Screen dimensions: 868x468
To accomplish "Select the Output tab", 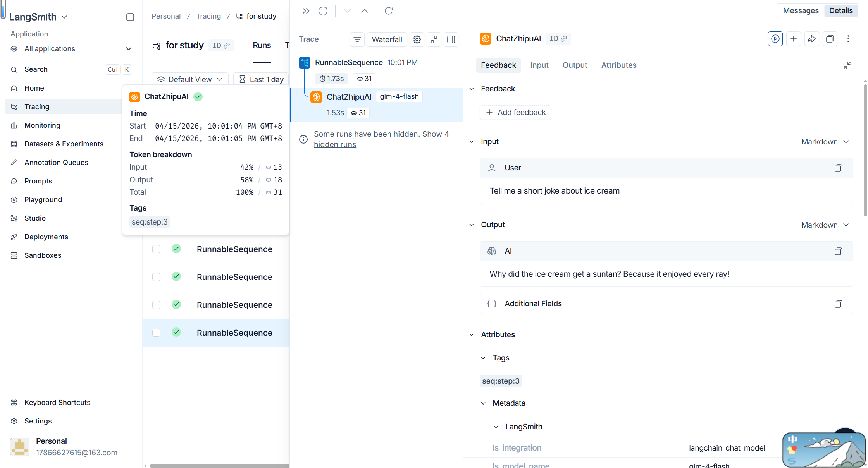I will click(575, 65).
